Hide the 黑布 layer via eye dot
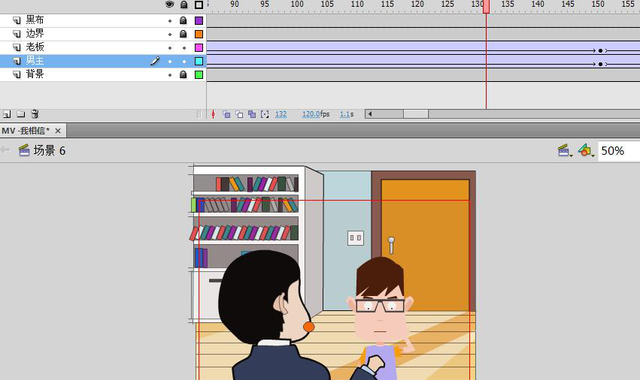The image size is (640, 380). (170, 21)
